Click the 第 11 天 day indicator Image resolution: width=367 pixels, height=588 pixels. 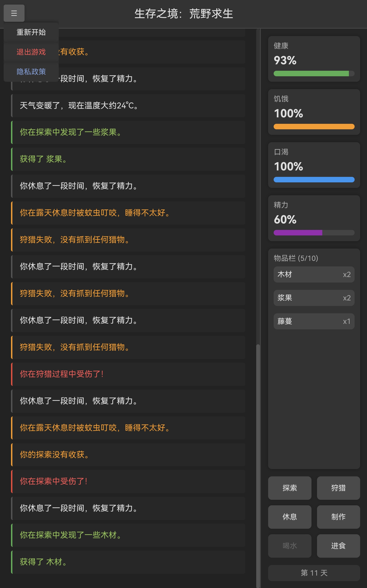(314, 573)
